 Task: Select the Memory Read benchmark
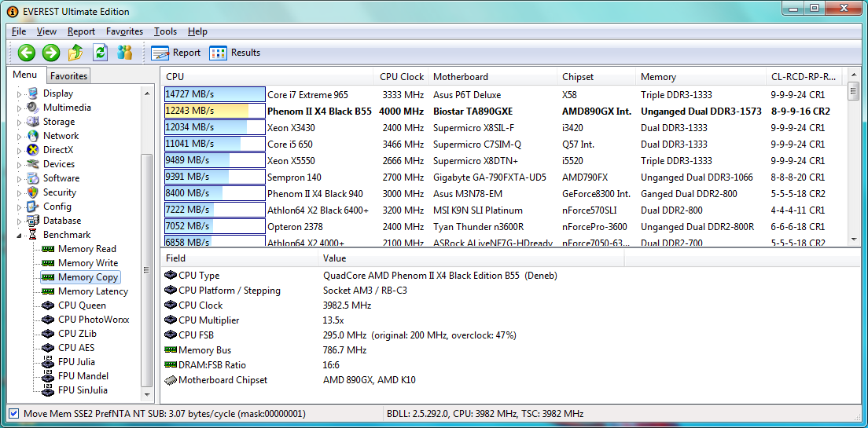point(87,249)
